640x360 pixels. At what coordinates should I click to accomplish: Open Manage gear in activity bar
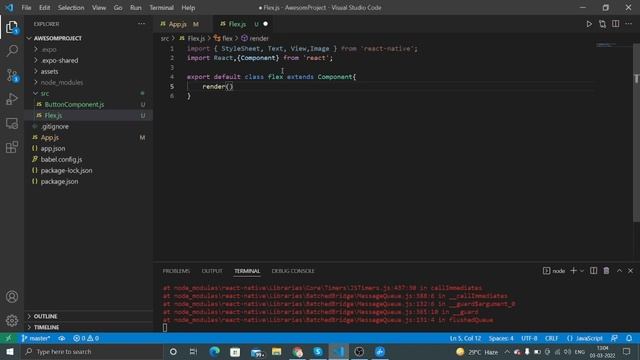coord(12,321)
